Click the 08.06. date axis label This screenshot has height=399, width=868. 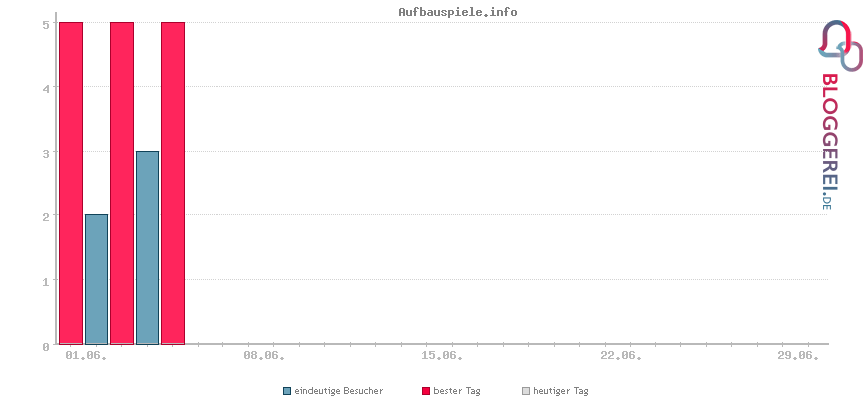click(x=264, y=356)
